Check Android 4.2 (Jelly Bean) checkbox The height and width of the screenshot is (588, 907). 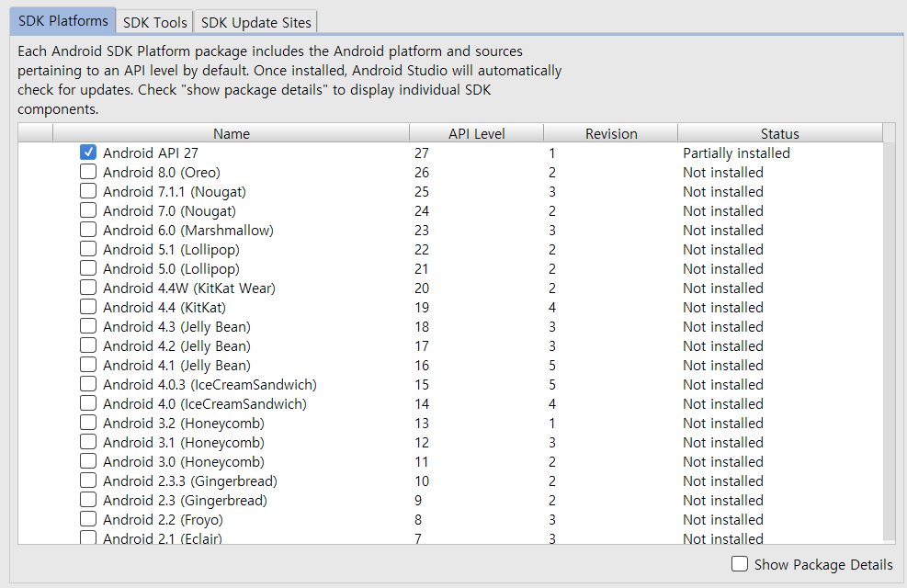tap(88, 345)
